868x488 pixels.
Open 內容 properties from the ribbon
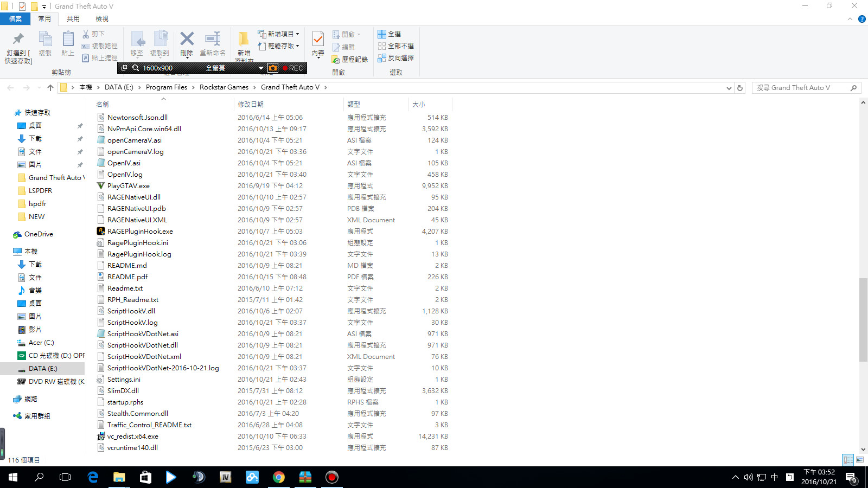(x=318, y=43)
